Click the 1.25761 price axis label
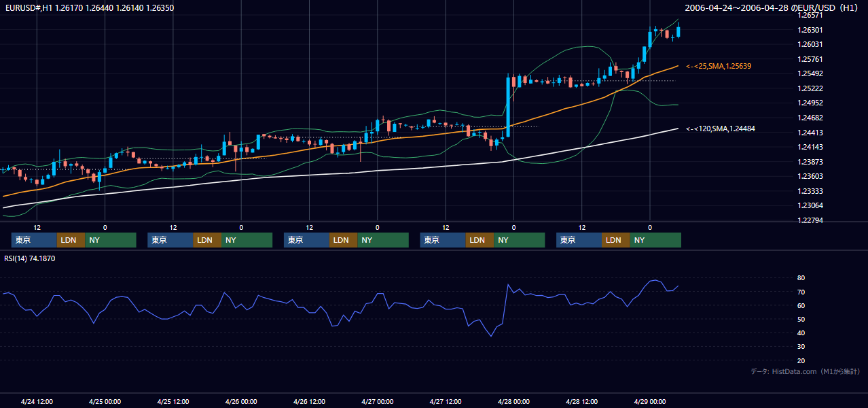The width and height of the screenshot is (868, 408). [x=810, y=59]
